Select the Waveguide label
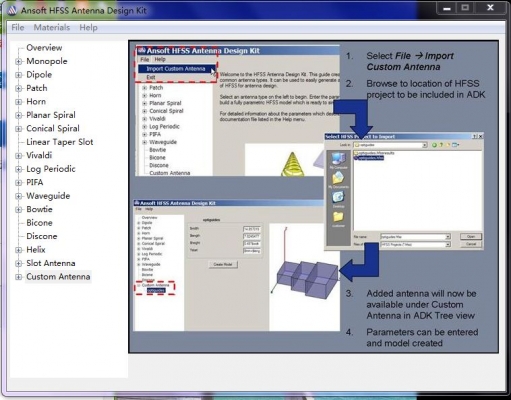511x400 pixels. [48, 196]
